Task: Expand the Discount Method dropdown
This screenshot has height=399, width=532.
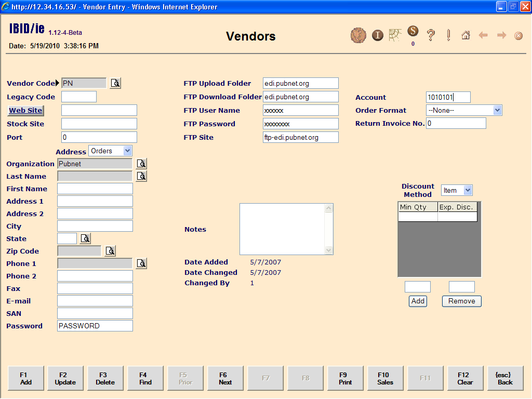Action: pyautogui.click(x=468, y=191)
